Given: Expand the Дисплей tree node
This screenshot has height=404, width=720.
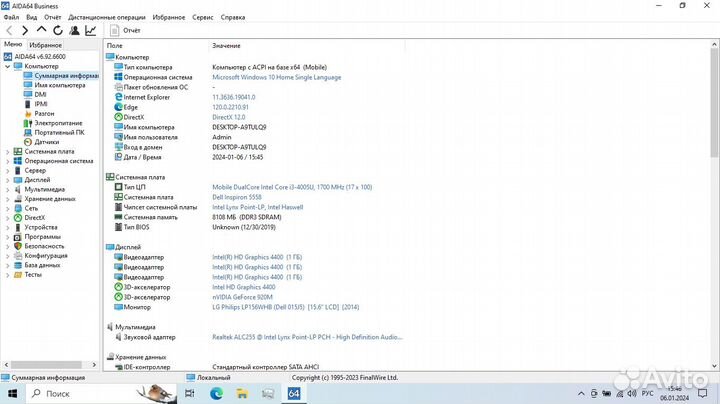Looking at the screenshot, I should [x=8, y=180].
